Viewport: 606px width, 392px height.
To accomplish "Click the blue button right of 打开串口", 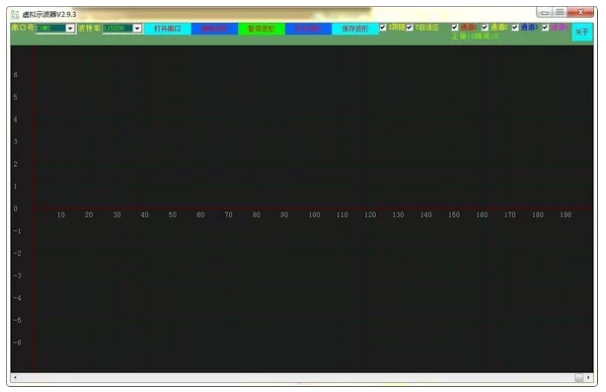I will (x=214, y=29).
